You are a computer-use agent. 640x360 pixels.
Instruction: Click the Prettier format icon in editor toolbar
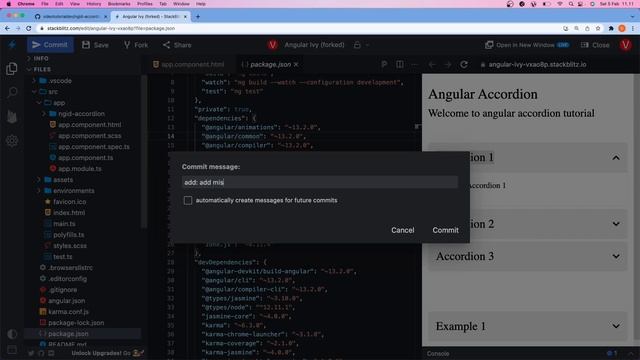click(384, 64)
